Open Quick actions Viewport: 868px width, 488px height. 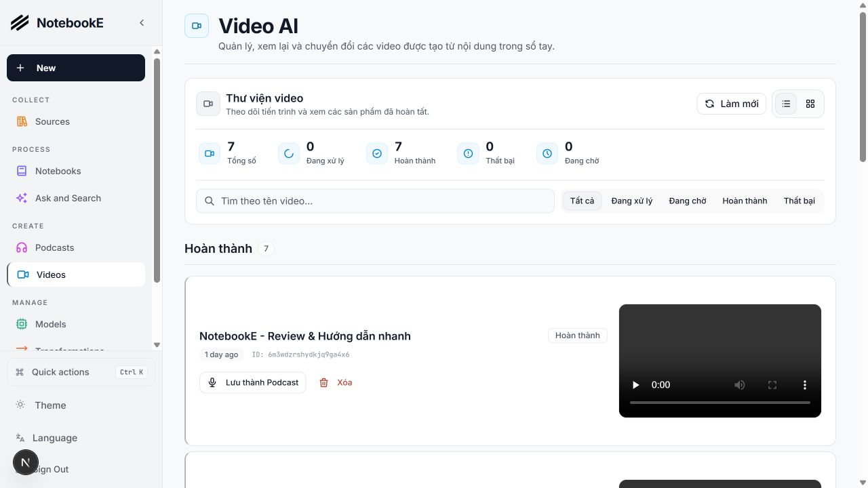(81, 372)
